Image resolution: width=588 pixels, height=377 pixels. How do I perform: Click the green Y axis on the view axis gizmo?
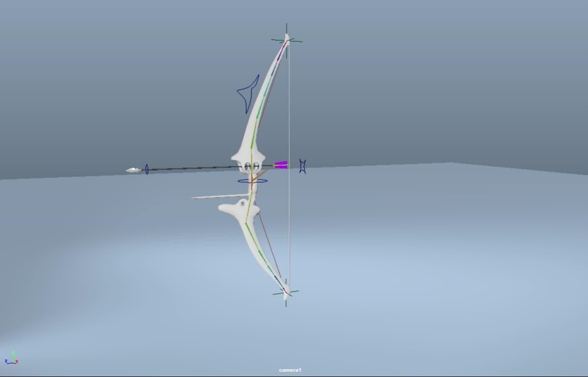pos(13,356)
